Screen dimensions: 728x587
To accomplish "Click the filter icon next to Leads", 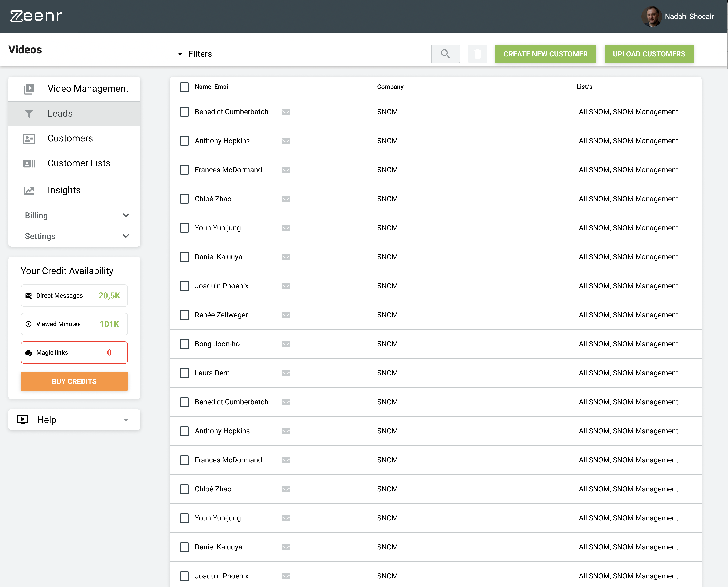I will (x=29, y=114).
